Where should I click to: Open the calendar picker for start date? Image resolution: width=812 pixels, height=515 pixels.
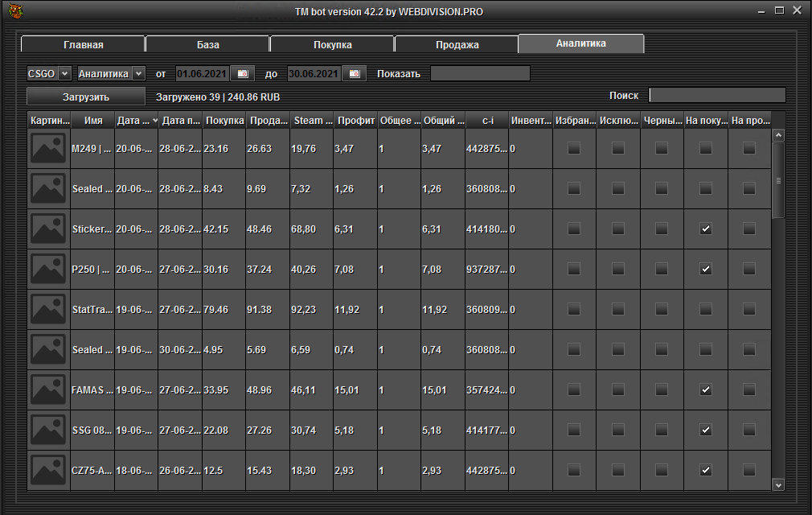243,73
